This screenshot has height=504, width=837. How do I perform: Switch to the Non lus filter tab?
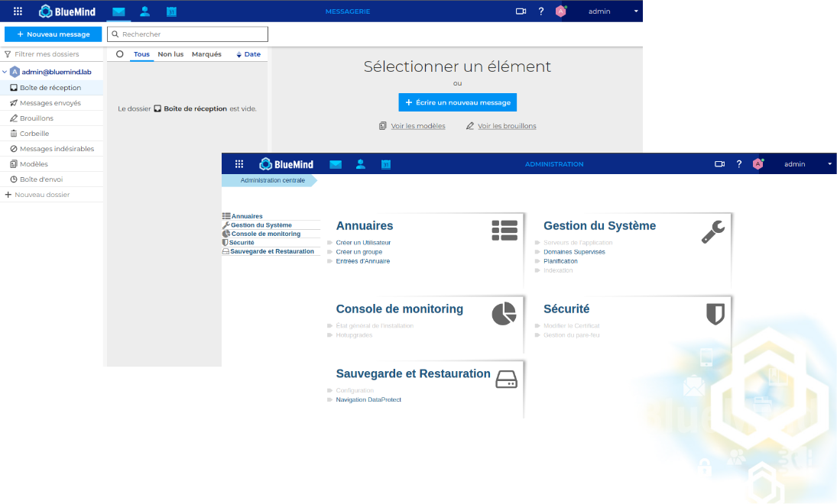coord(170,54)
